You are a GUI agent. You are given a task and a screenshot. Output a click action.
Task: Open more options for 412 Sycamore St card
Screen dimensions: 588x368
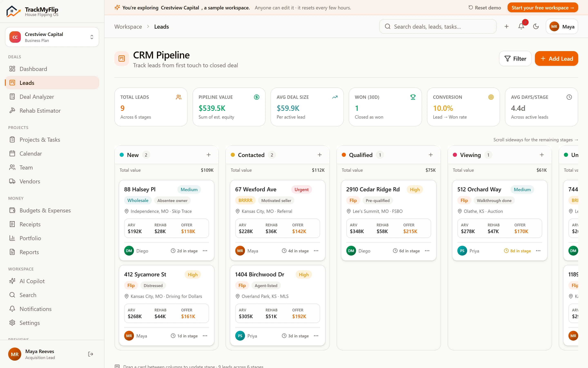(205, 336)
